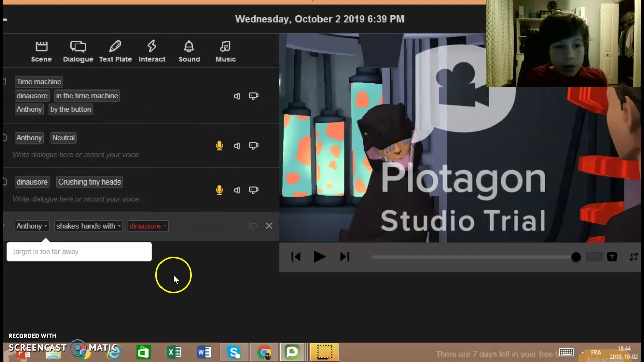Toggle subtitles with the T button
Image resolution: width=644 pixels, height=362 pixels.
(x=612, y=257)
